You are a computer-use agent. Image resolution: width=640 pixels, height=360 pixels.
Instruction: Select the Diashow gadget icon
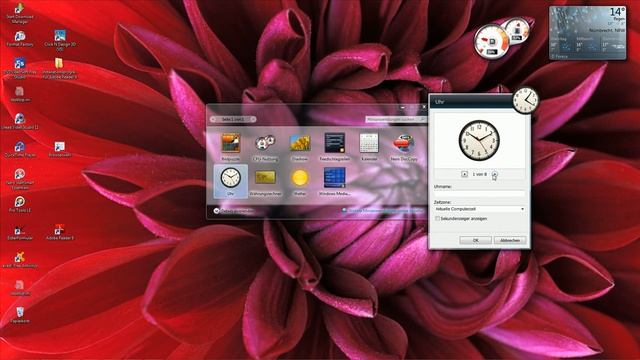[300, 143]
